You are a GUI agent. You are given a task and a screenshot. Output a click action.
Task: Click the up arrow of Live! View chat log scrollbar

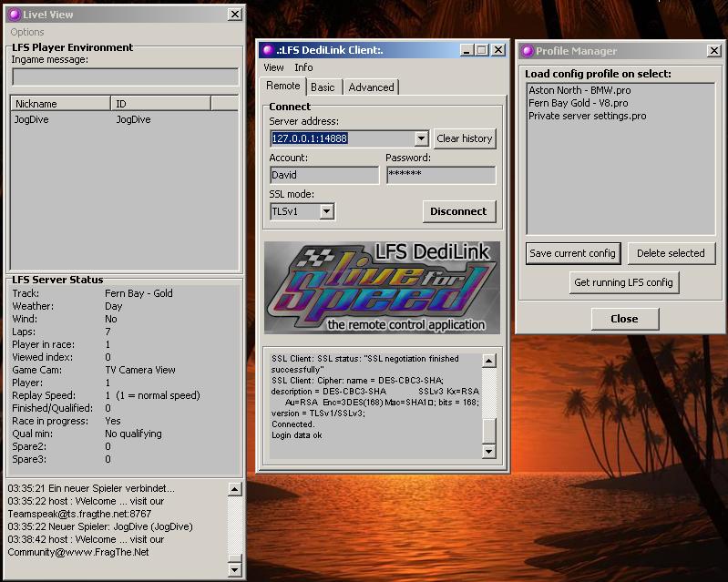point(235,489)
